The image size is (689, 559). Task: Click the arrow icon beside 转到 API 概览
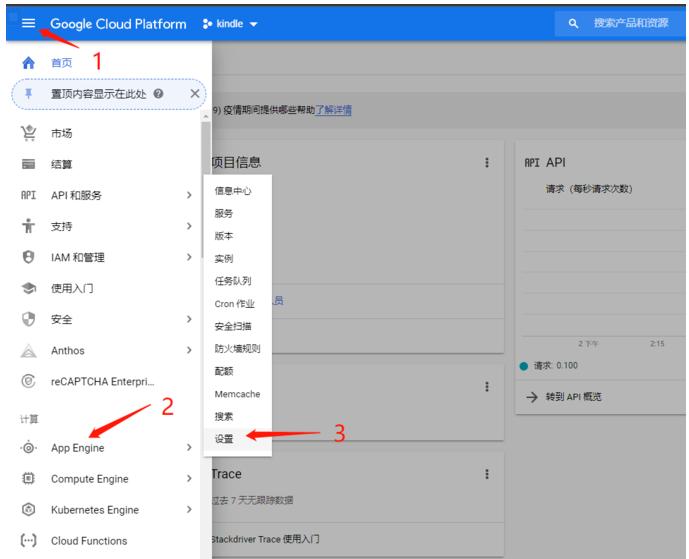[x=532, y=397]
